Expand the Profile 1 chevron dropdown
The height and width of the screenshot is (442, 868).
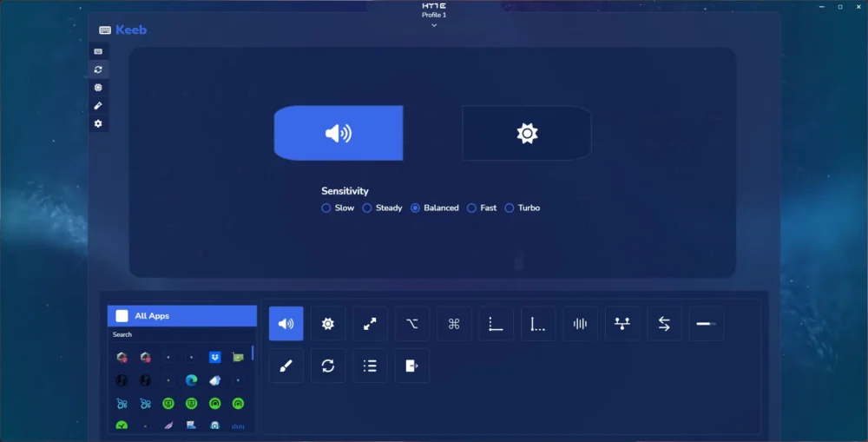point(434,25)
